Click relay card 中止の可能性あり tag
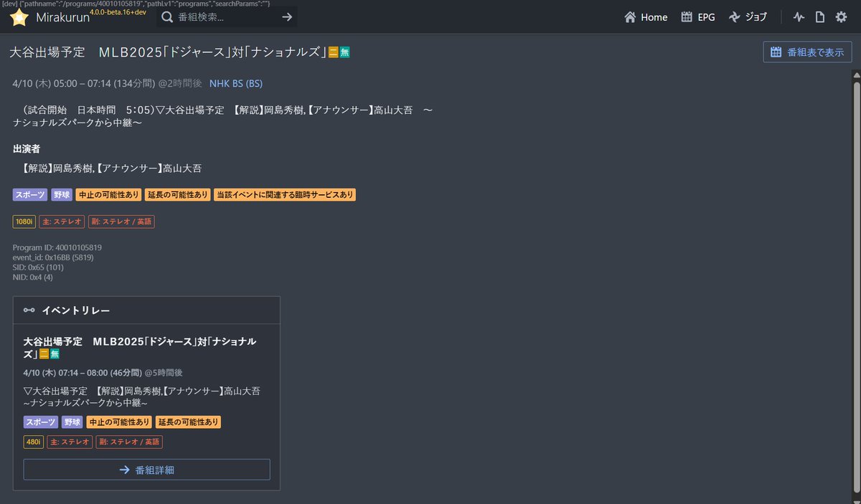The height and width of the screenshot is (504, 861). coord(119,422)
